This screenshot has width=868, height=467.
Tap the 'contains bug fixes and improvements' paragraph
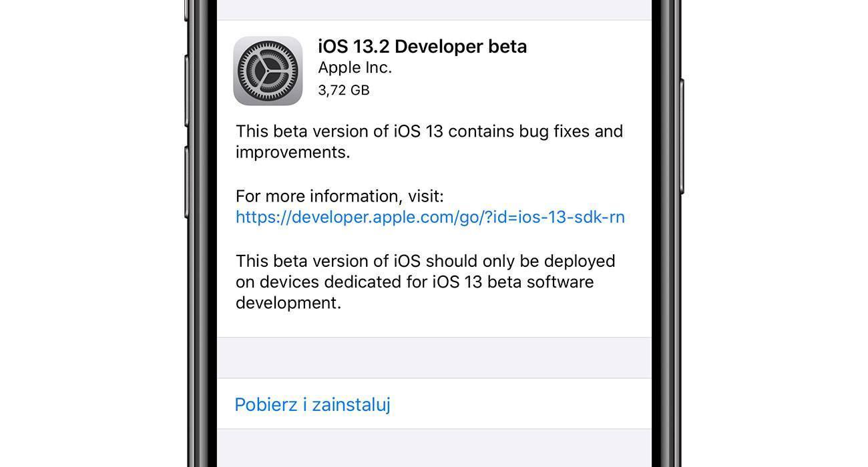(429, 141)
